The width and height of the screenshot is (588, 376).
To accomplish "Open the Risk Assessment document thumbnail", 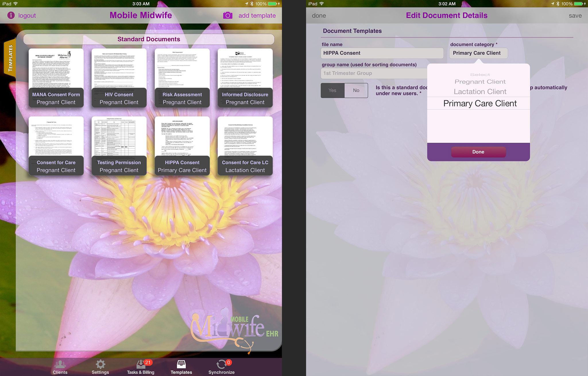I will click(x=182, y=78).
